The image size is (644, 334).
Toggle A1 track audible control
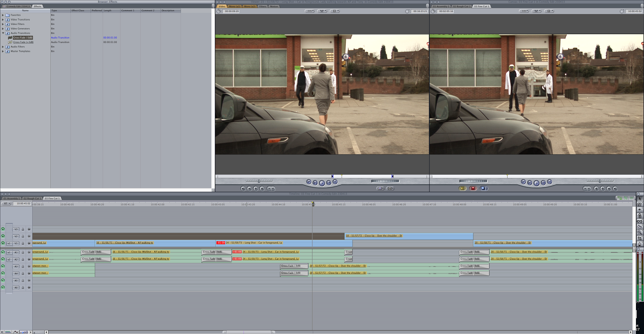point(3,252)
